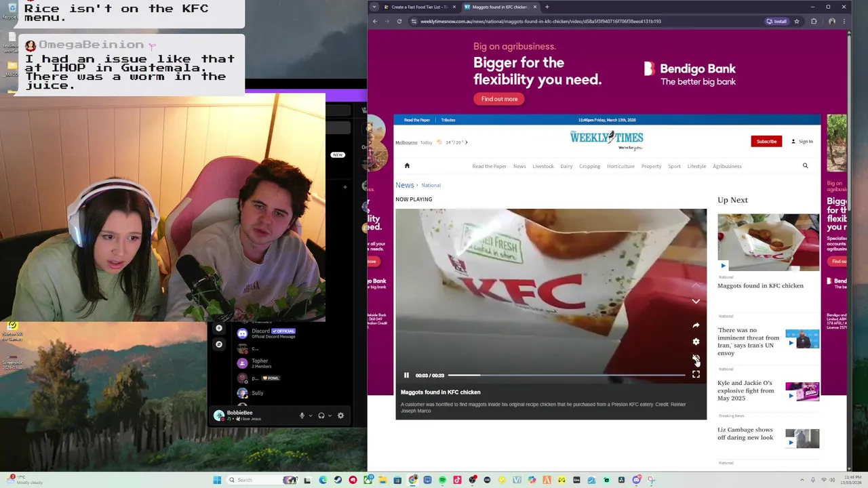Click the Install app button in address bar

(x=776, y=21)
